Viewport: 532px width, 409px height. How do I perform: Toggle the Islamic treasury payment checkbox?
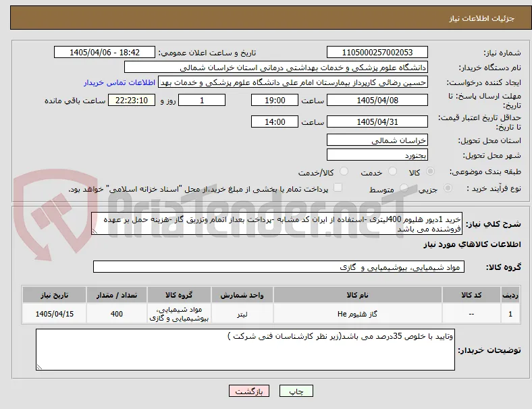pos(338,188)
